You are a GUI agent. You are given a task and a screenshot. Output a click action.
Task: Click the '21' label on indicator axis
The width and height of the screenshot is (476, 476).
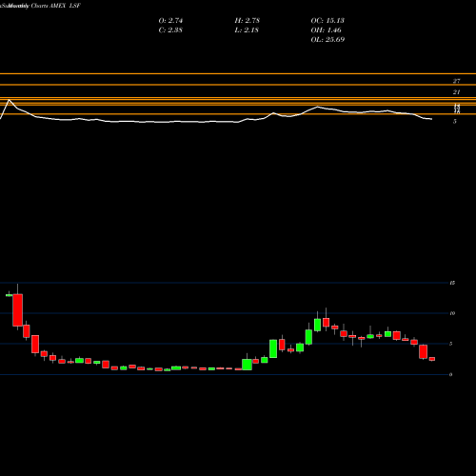[x=456, y=92]
